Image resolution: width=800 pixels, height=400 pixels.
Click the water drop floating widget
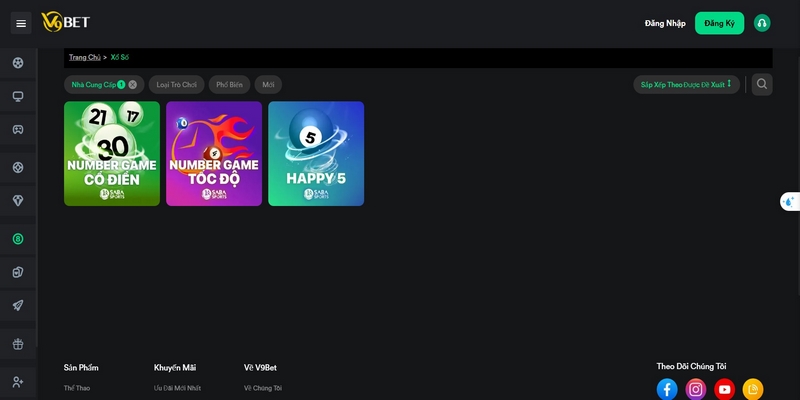click(x=789, y=202)
